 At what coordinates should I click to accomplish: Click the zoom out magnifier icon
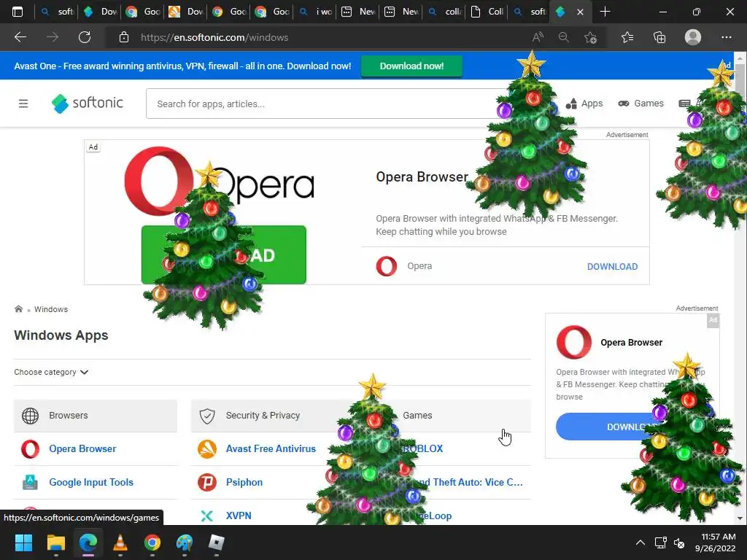[564, 37]
